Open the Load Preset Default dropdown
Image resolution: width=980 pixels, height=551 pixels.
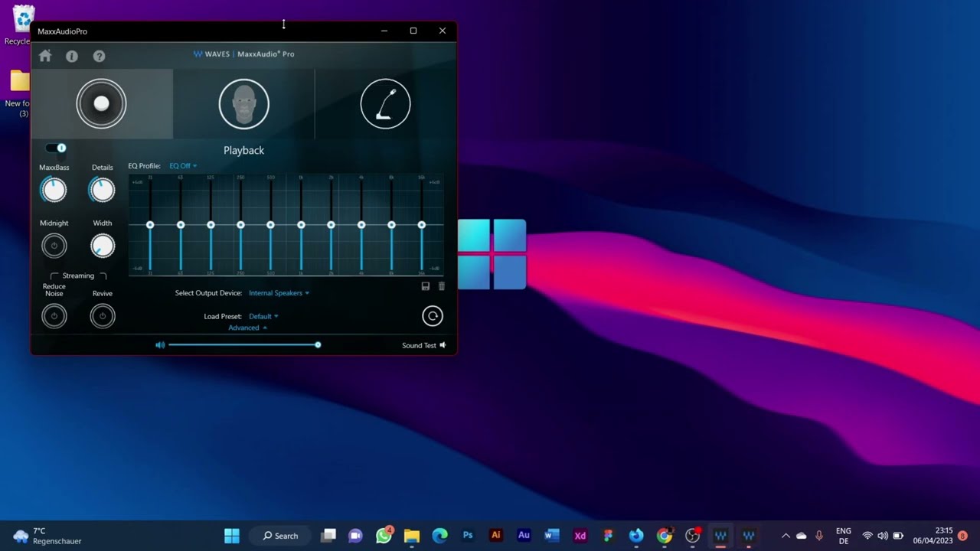coord(263,316)
